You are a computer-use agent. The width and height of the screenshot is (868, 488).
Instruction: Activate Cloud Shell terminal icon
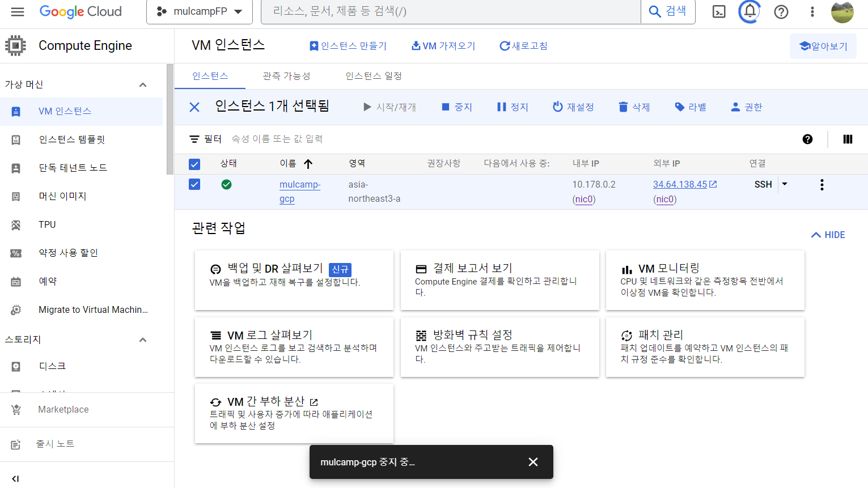coord(719,11)
